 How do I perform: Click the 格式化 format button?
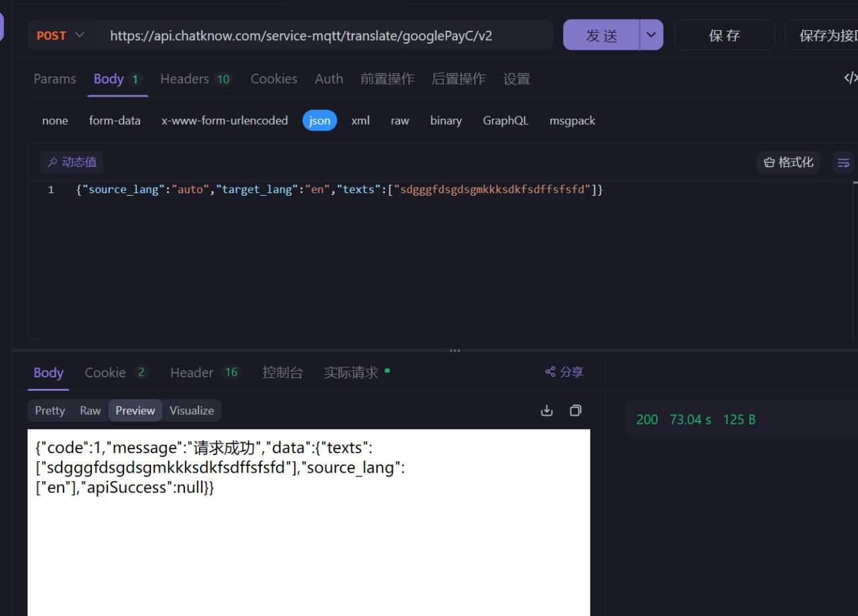788,162
